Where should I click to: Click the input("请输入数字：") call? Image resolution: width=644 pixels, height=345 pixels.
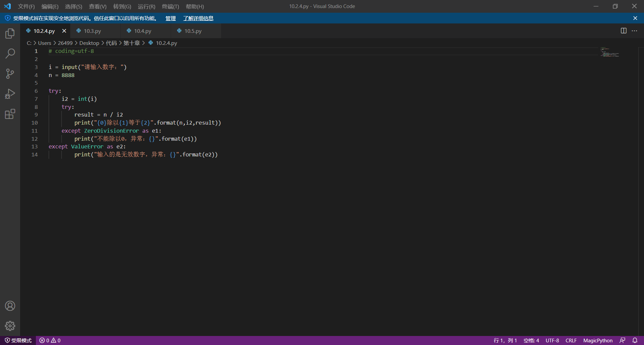tap(94, 67)
